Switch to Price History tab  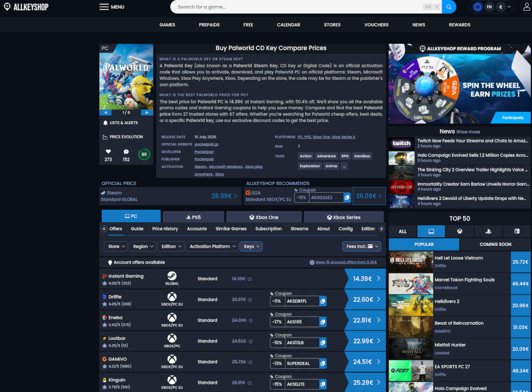165,229
